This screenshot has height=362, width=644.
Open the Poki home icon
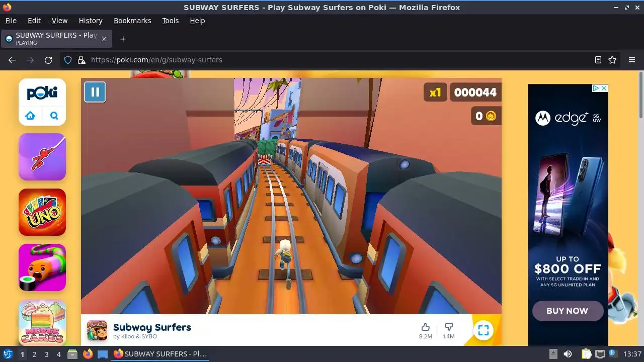pos(30,116)
